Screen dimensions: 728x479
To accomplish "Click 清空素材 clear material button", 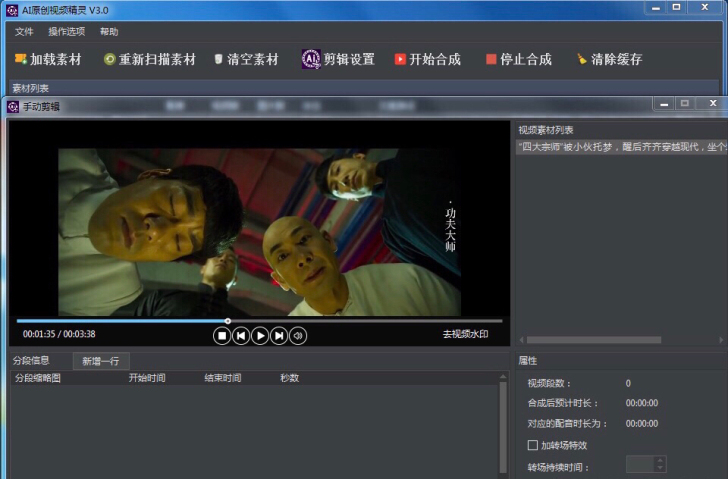I will click(246, 59).
